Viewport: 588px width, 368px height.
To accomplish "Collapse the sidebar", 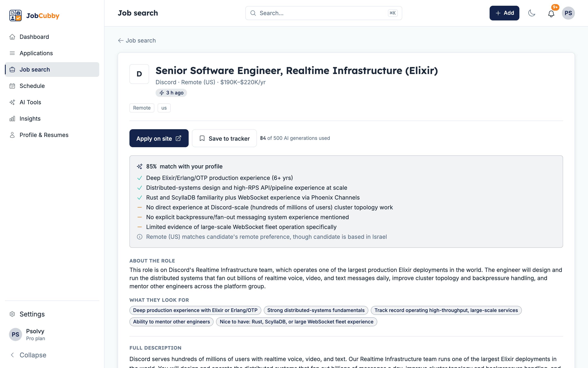I will coord(52,355).
